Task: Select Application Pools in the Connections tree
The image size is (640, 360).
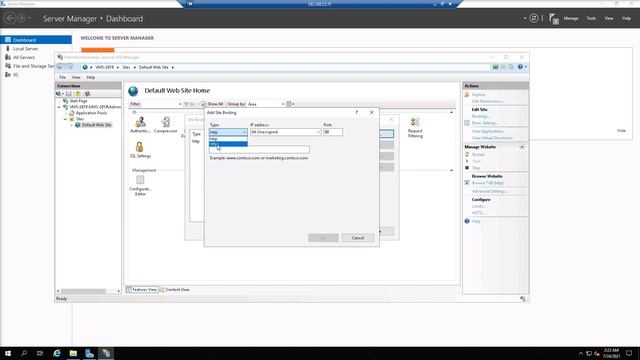Action: pyautogui.click(x=91, y=113)
